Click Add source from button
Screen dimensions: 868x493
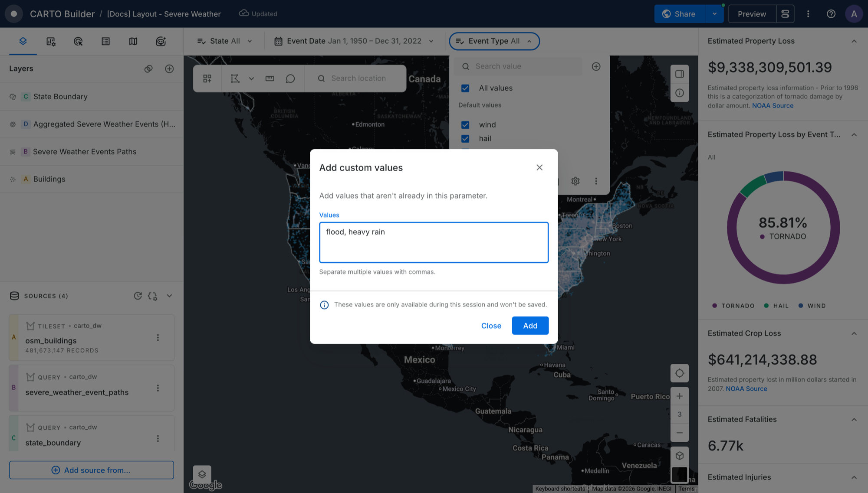point(92,470)
